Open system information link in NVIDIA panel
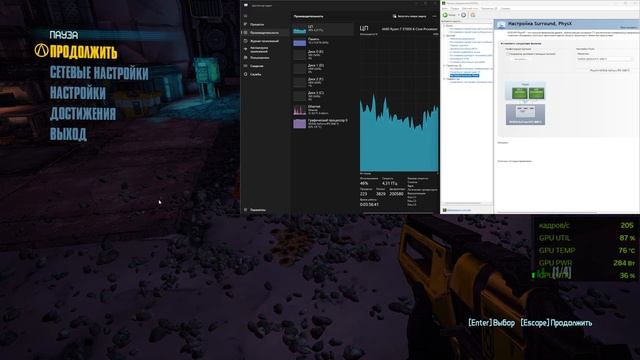The image size is (640, 360). [x=459, y=210]
